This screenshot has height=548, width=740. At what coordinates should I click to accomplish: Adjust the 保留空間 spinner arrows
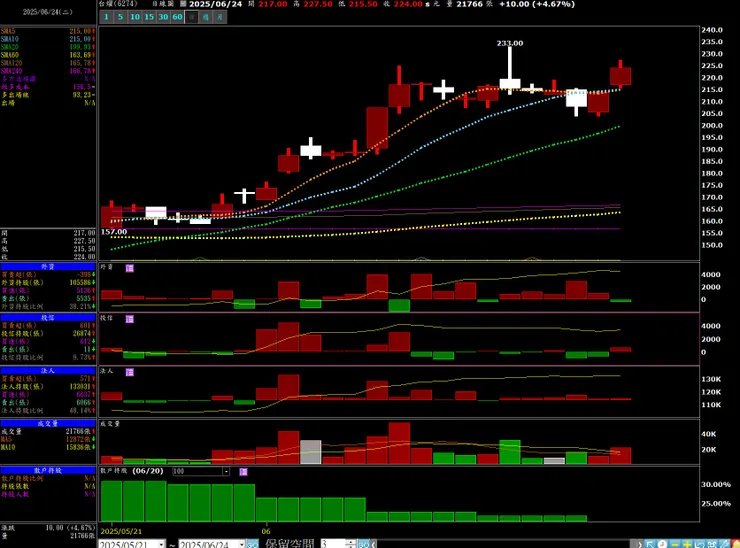[x=351, y=544]
